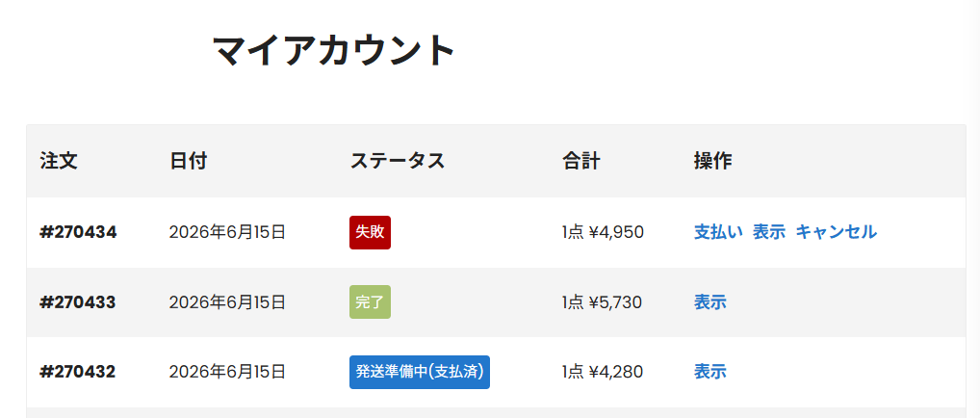Open 表示 link for order #270432
This screenshot has height=418, width=980.
coord(710,372)
